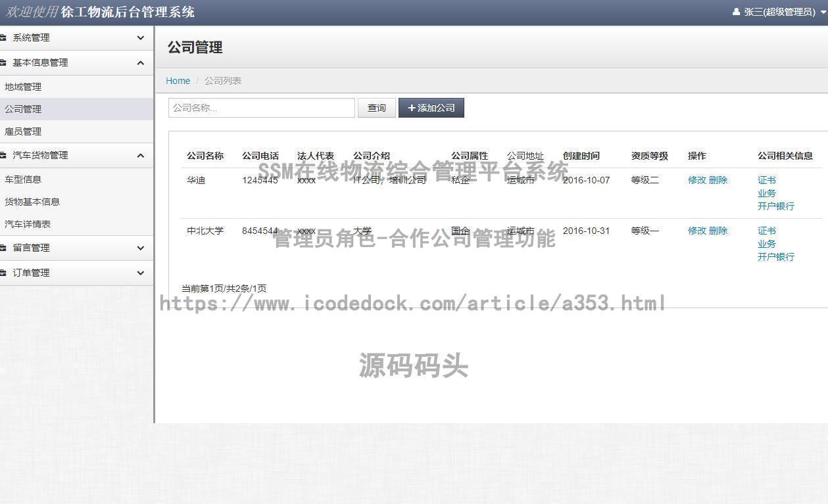The width and height of the screenshot is (828, 504).
Task: Click the plus icon on 添加公司 button
Action: point(412,107)
